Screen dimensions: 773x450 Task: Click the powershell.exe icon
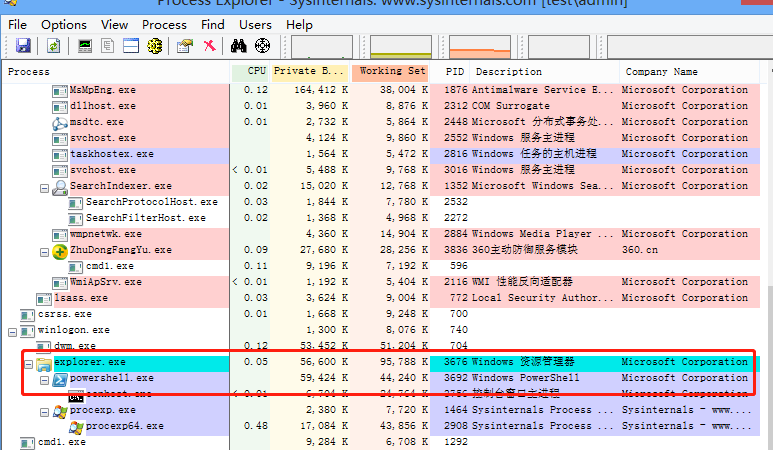click(x=60, y=380)
